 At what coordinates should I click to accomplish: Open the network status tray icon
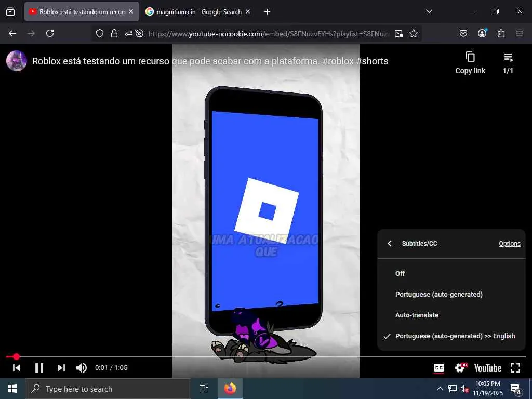click(453, 389)
